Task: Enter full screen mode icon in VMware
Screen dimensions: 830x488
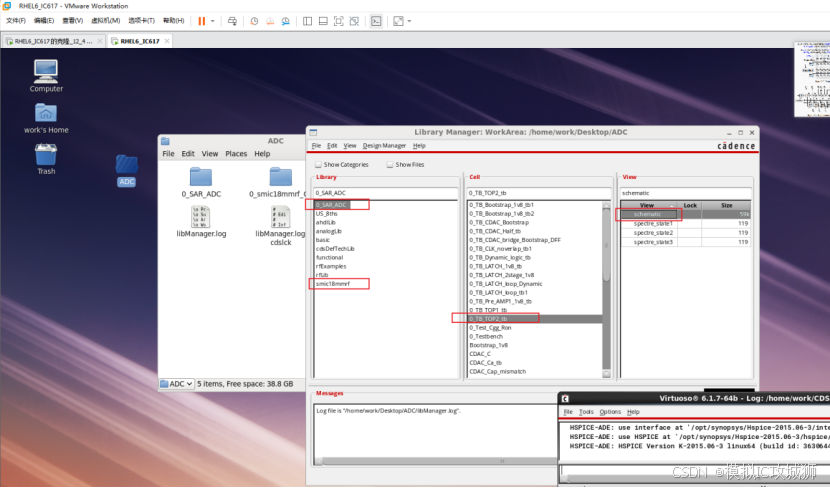Action: click(339, 21)
